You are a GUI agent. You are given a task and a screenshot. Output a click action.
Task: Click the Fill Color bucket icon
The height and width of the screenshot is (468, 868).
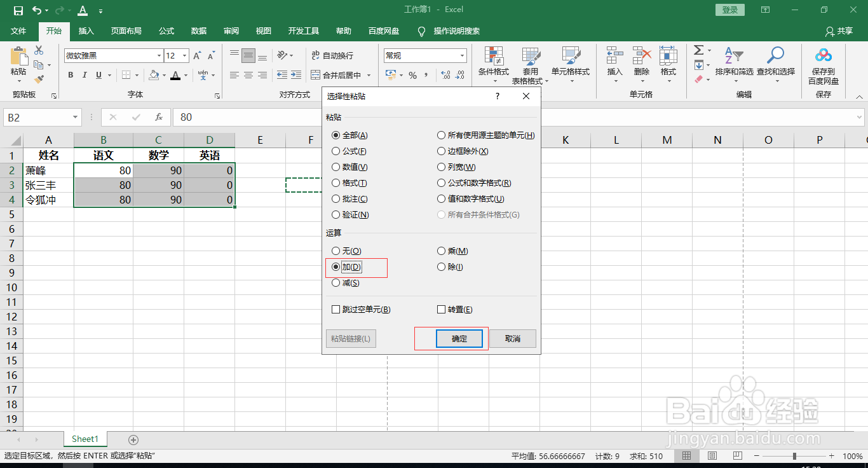click(153, 75)
